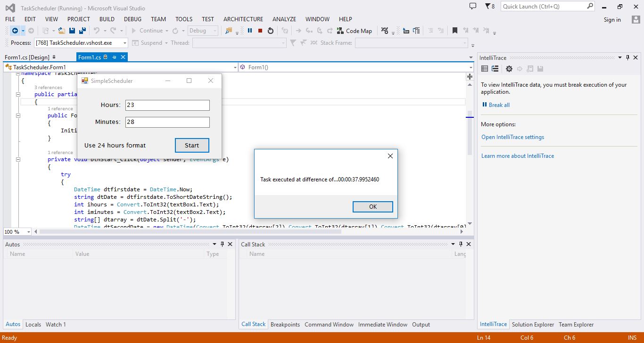Switch to the Form1.cs Design tab
Viewport: 644px width, 343px height.
click(x=28, y=57)
